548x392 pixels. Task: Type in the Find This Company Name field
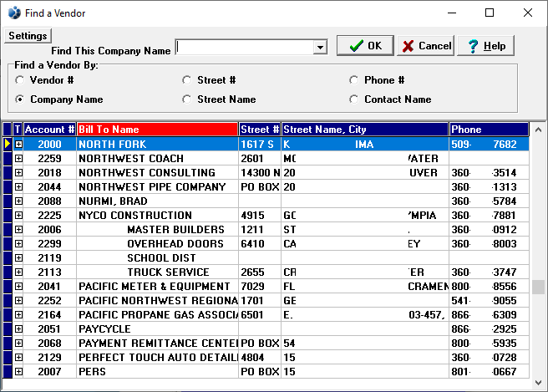coord(244,48)
